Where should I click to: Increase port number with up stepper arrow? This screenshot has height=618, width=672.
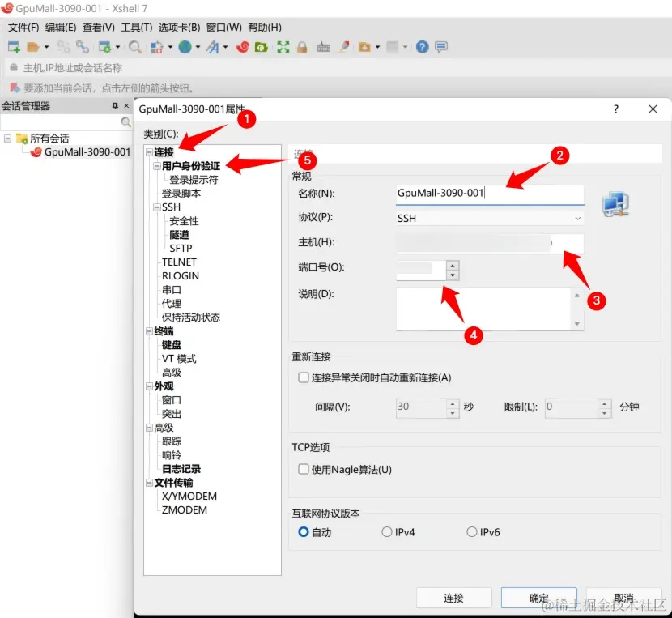tap(453, 266)
